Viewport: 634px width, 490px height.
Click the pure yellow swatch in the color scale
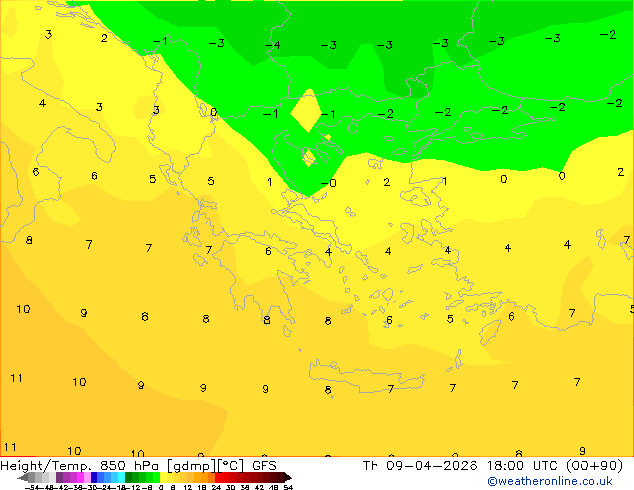coord(163,477)
